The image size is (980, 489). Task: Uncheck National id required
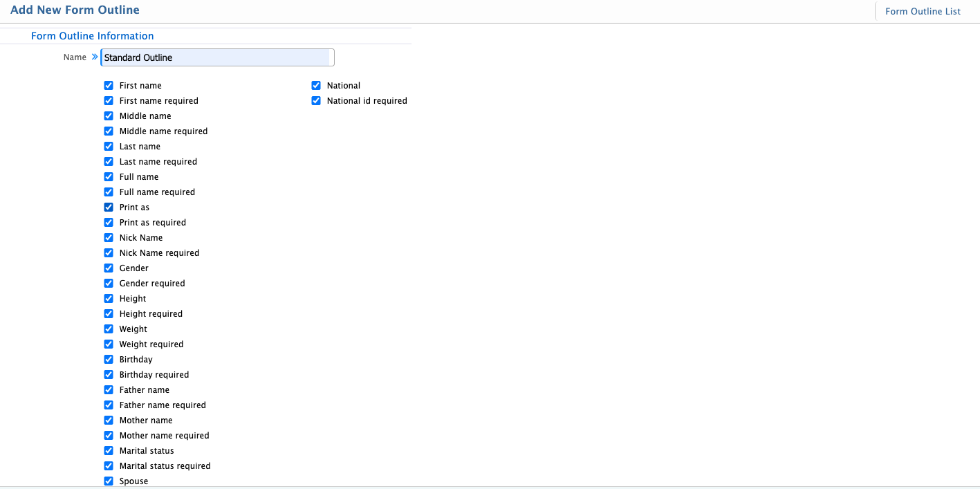point(316,100)
